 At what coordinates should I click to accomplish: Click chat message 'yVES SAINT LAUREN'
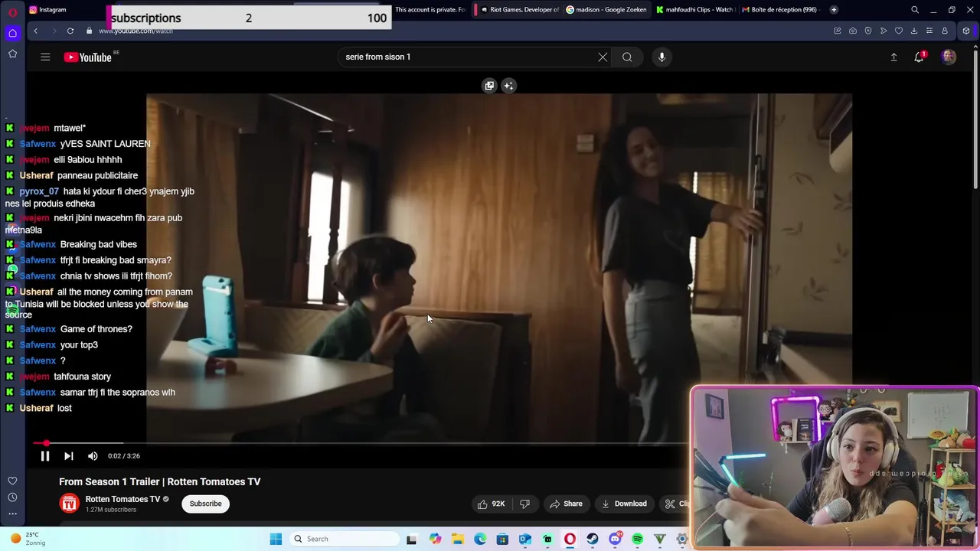click(105, 144)
